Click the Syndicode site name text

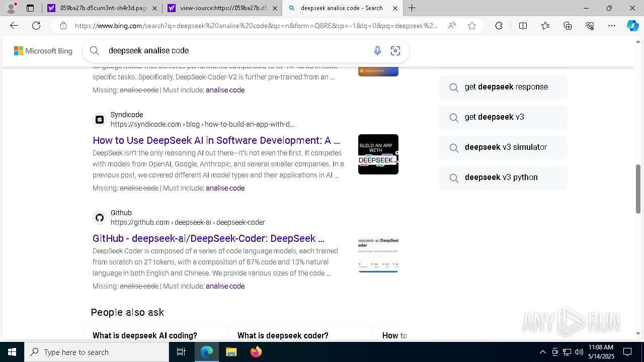tap(127, 115)
